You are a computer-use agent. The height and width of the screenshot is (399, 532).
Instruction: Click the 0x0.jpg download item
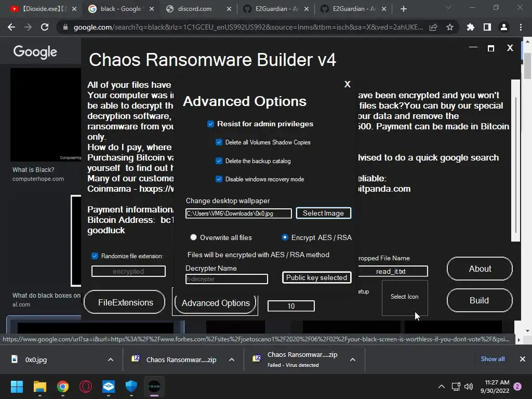pos(36,360)
